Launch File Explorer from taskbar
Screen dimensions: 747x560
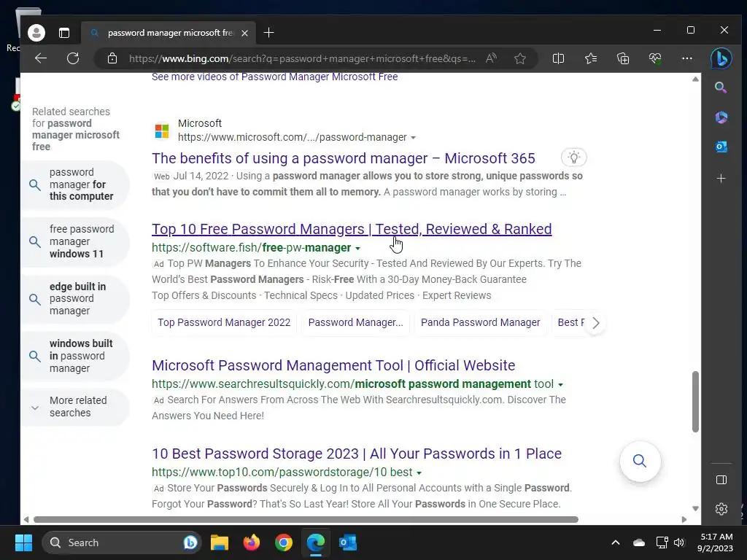[220, 542]
